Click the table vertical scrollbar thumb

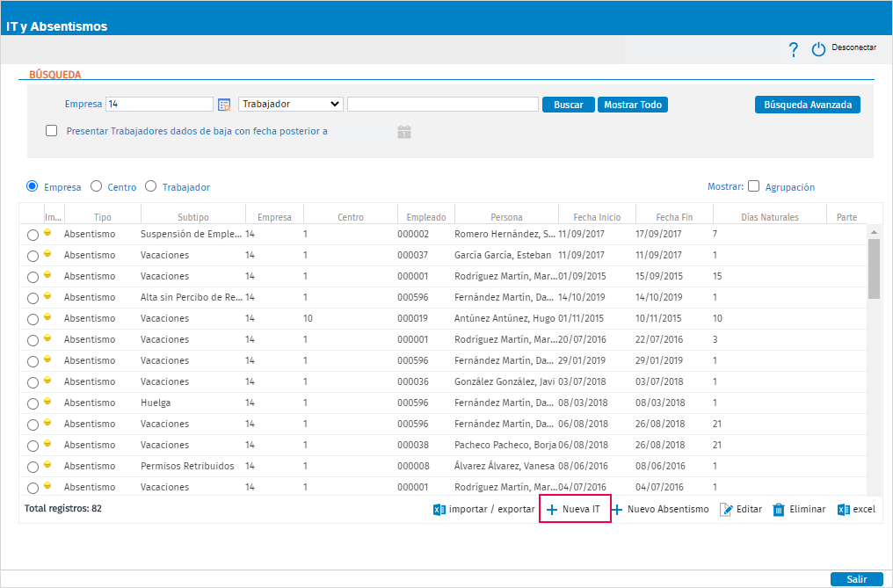click(874, 268)
